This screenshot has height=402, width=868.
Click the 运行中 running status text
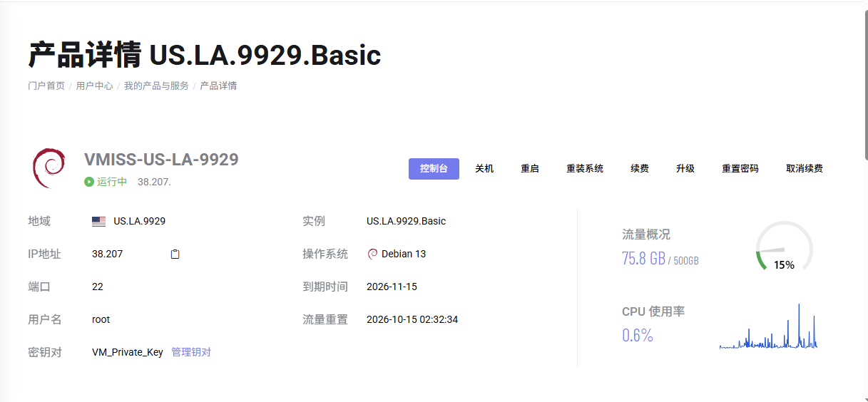click(x=112, y=182)
